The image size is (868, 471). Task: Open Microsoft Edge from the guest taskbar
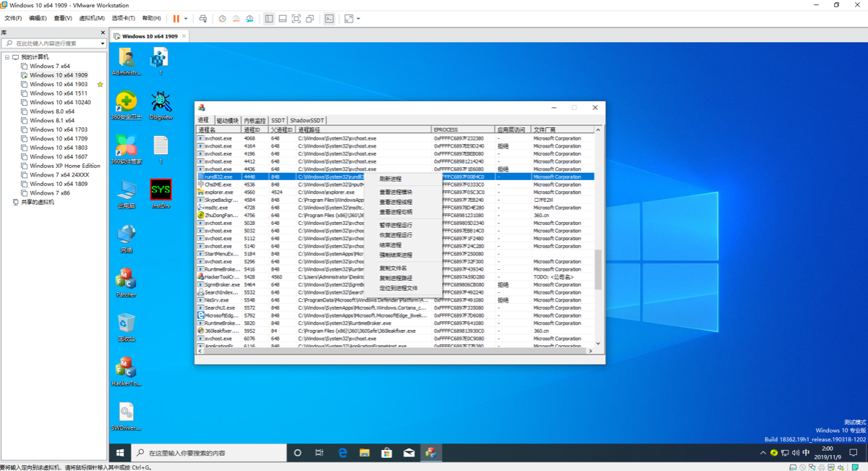click(x=342, y=453)
